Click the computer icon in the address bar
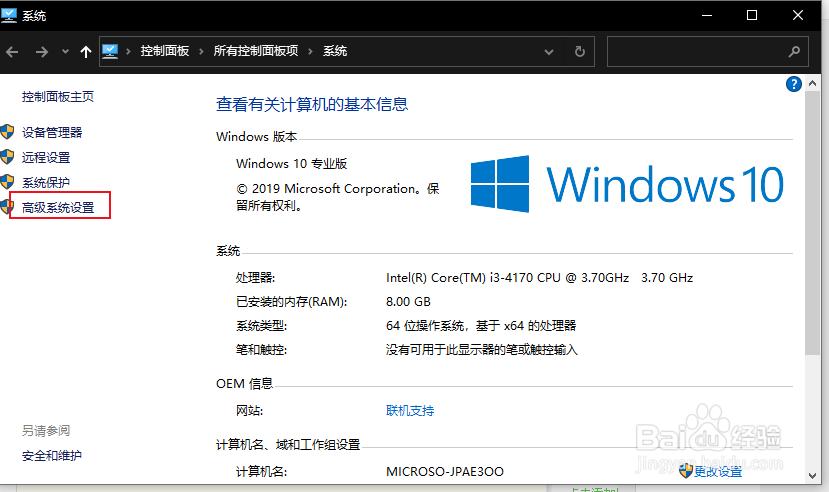Image resolution: width=829 pixels, height=492 pixels. (x=110, y=51)
